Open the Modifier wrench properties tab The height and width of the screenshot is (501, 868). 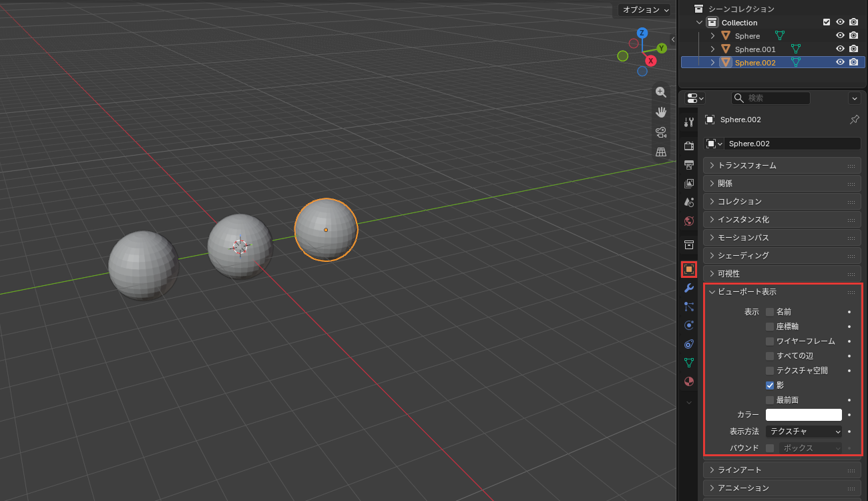pos(689,288)
